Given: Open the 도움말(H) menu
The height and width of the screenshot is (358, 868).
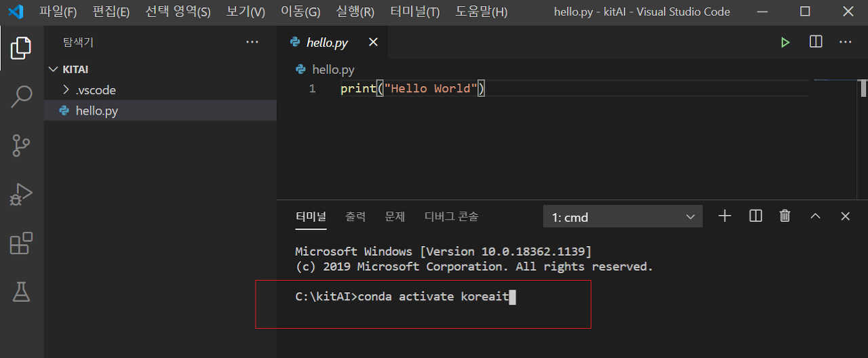Looking at the screenshot, I should (481, 12).
